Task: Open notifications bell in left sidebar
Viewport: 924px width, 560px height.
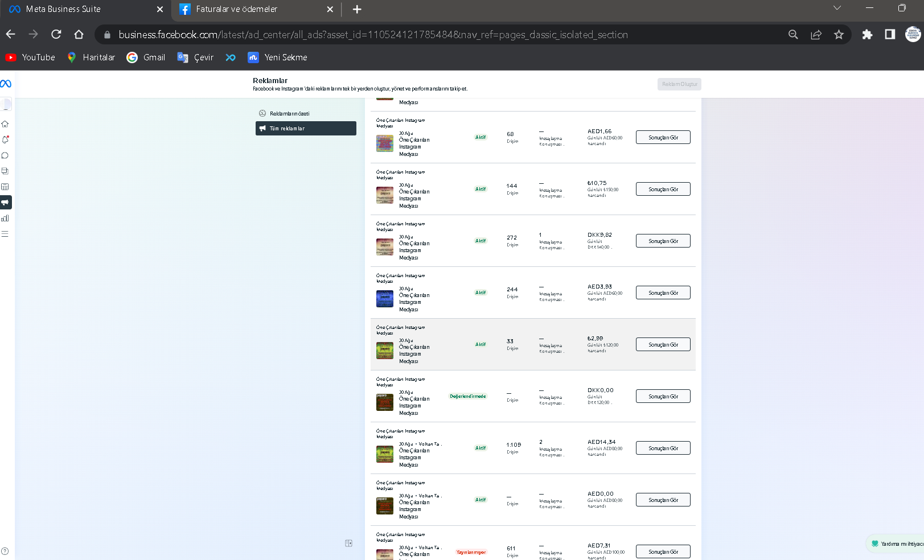Action: [x=5, y=139]
